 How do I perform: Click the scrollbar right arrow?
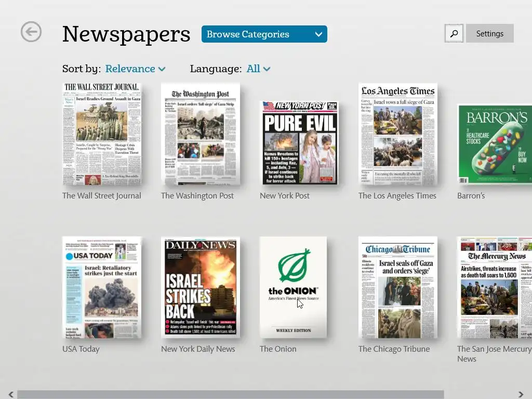pyautogui.click(x=521, y=394)
